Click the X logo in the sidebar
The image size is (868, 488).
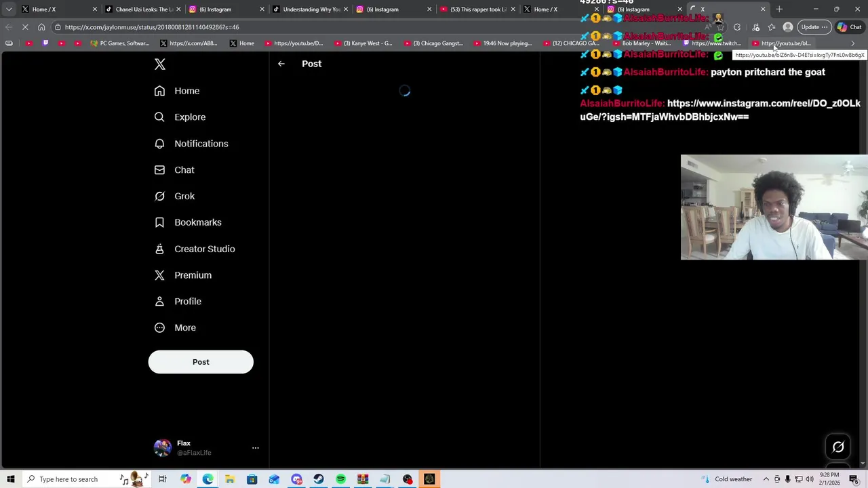pyautogui.click(x=160, y=64)
